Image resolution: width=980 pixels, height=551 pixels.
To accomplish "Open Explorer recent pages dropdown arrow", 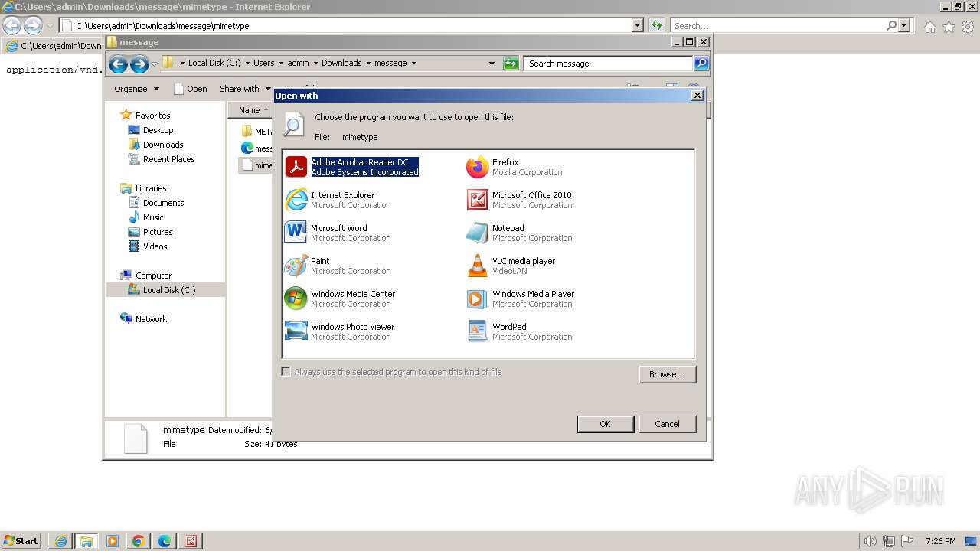I will pyautogui.click(x=154, y=64).
